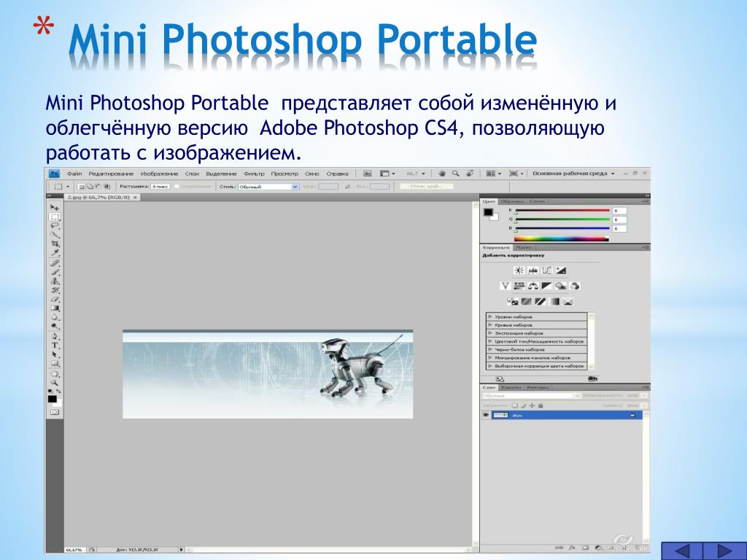Add a Curves adjustment
This screenshot has width=747, height=560.
[x=546, y=271]
